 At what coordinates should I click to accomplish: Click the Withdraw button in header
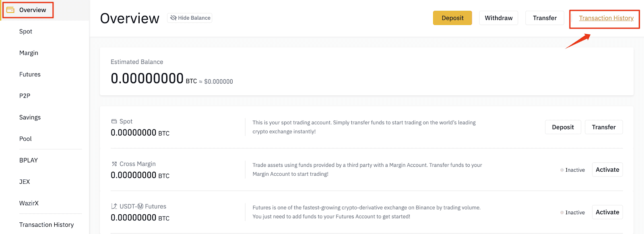pos(499,18)
